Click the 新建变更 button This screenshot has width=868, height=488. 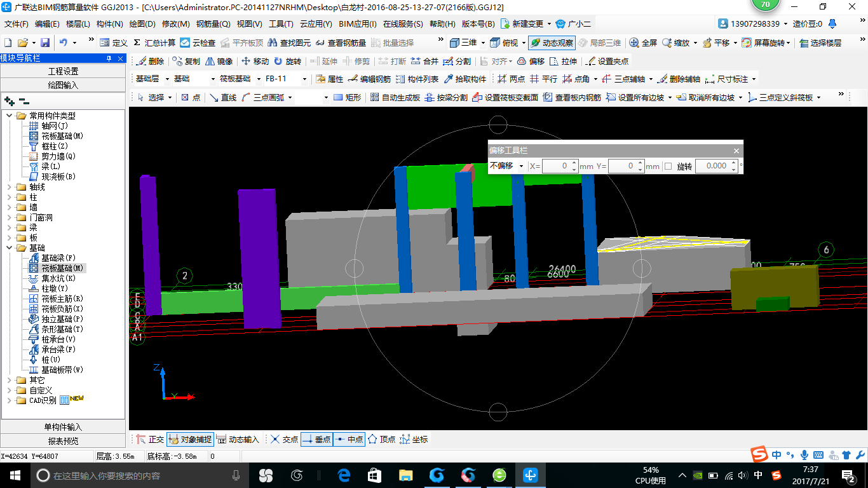tap(526, 24)
